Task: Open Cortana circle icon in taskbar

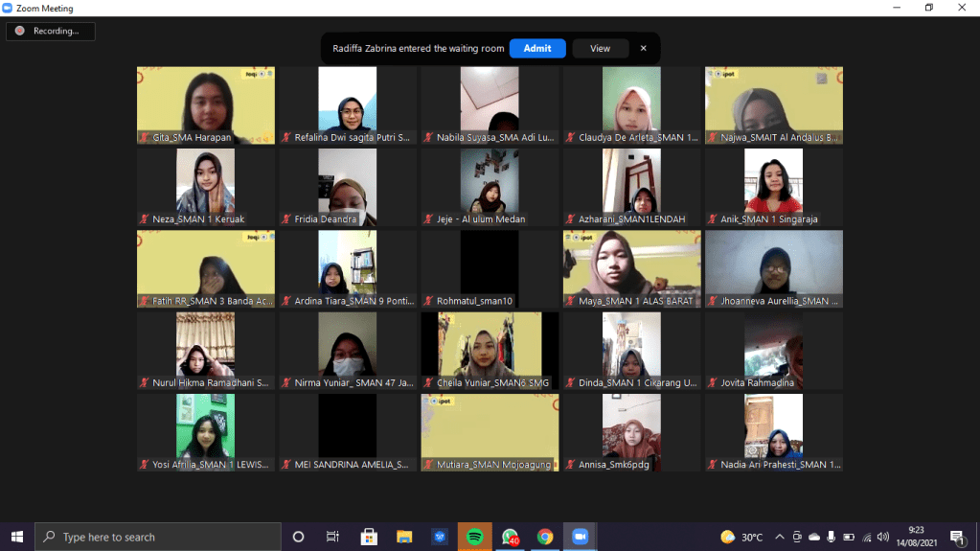Action: 298,537
